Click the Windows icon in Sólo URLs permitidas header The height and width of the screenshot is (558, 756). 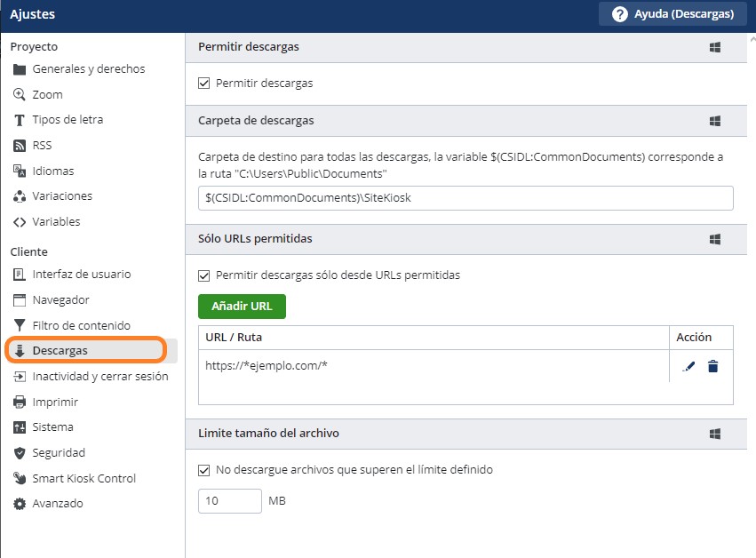pyautogui.click(x=714, y=239)
